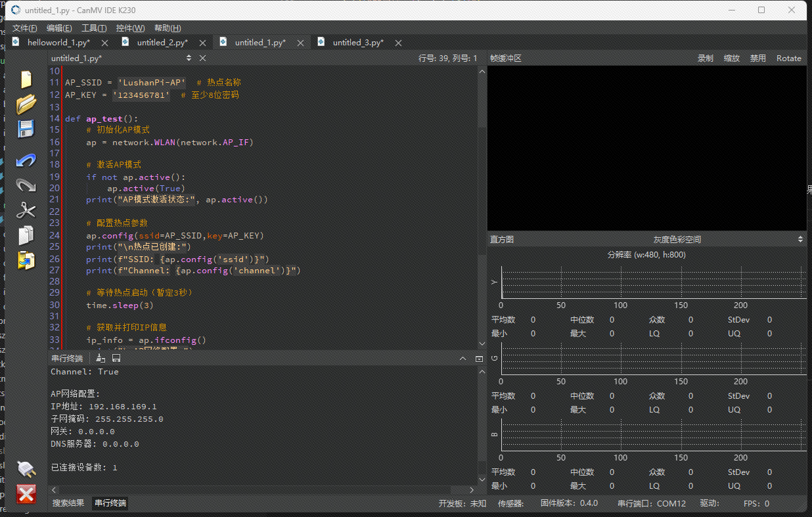This screenshot has width=812, height=517.
Task: Click the 直方图 panel title
Action: [502, 240]
